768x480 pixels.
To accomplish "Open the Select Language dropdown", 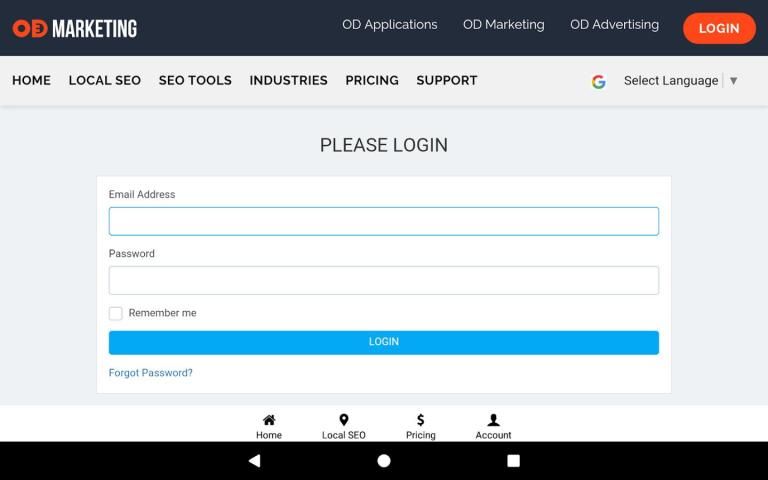I will (680, 81).
